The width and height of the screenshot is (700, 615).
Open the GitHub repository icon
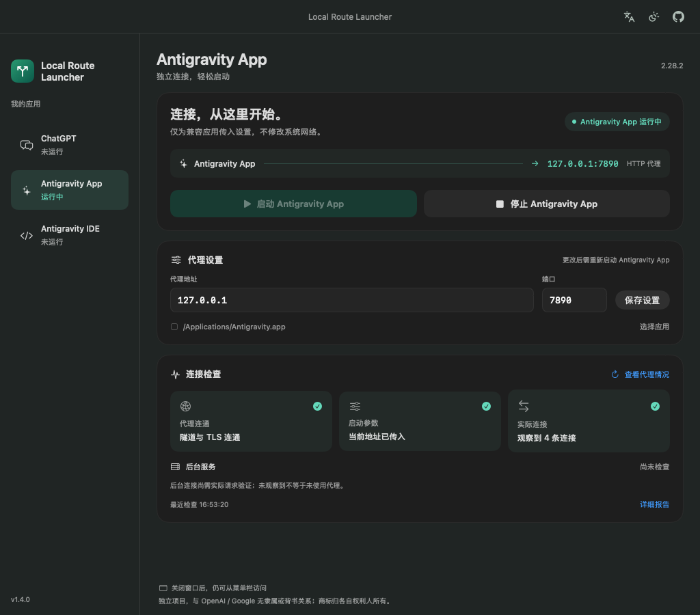coord(678,17)
